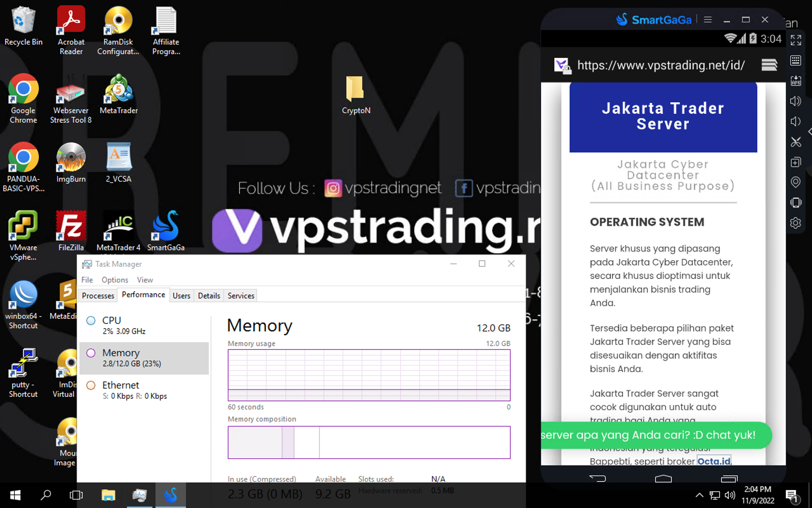Open Task Manager File menu

87,280
